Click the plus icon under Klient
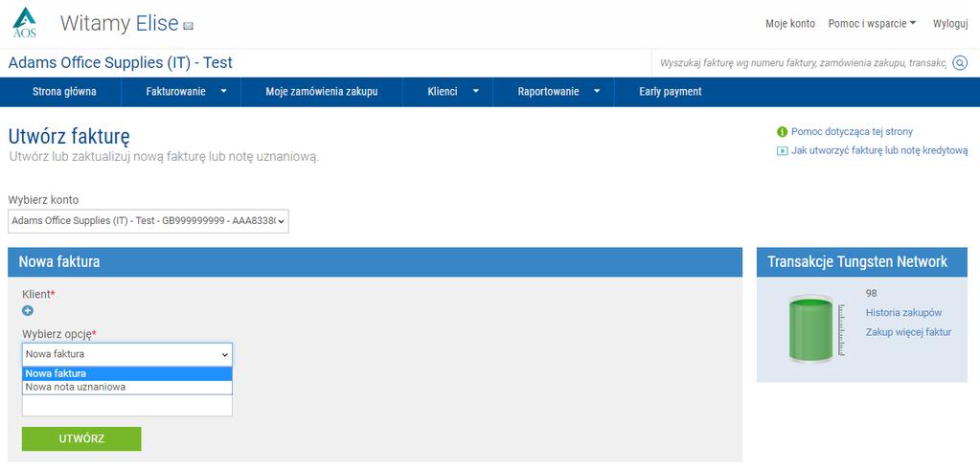 point(28,310)
